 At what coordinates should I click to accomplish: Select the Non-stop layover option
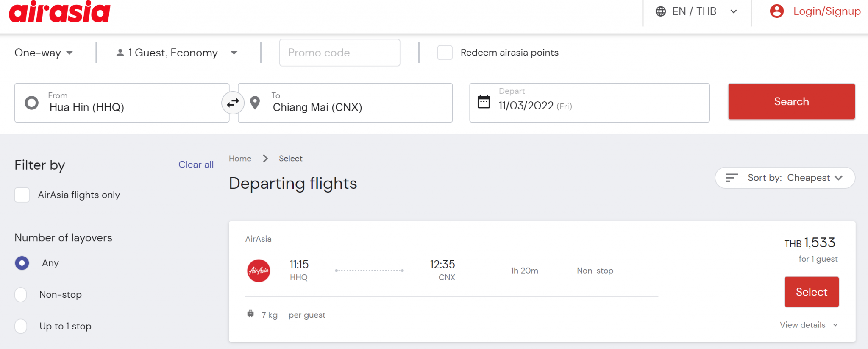tap(21, 294)
